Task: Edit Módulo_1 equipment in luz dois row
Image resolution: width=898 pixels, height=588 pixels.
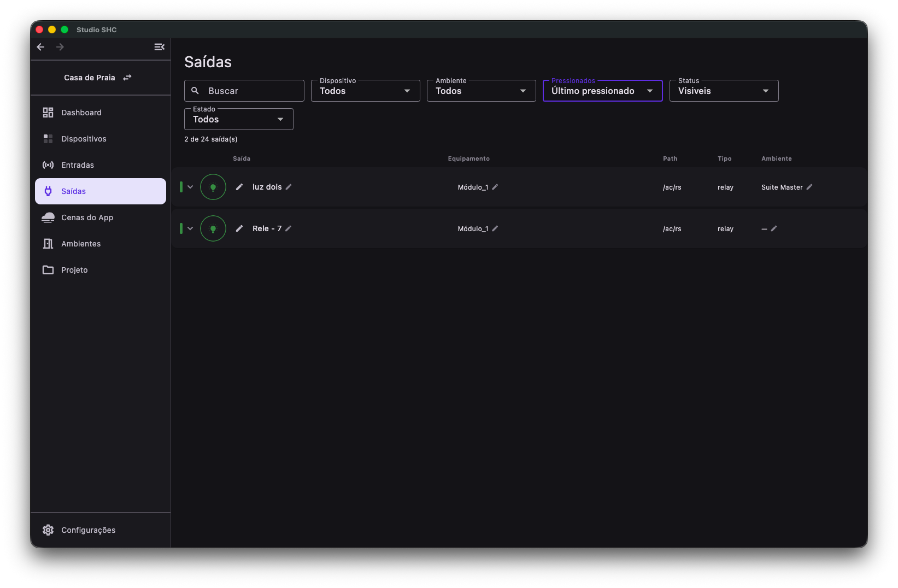Action: pyautogui.click(x=495, y=187)
